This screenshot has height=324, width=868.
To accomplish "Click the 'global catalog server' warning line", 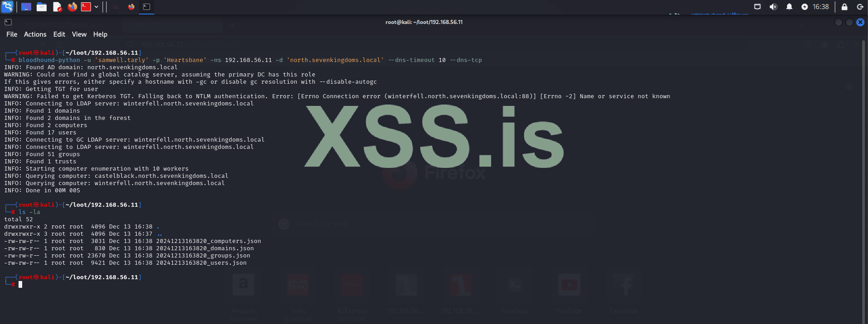I will tap(160, 75).
